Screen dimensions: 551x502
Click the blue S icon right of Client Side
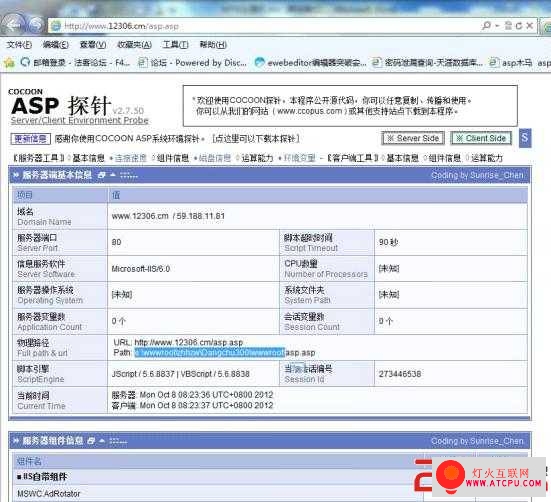[x=525, y=138]
